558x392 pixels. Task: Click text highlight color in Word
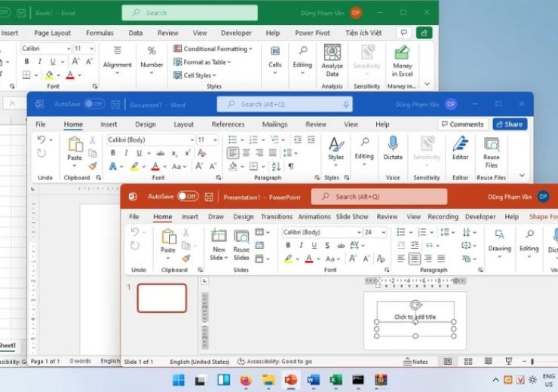pos(134,166)
